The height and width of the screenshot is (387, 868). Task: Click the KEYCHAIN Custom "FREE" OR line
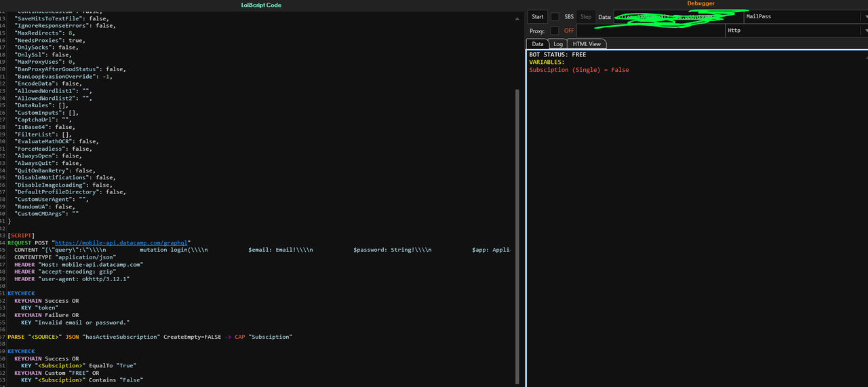[57, 373]
